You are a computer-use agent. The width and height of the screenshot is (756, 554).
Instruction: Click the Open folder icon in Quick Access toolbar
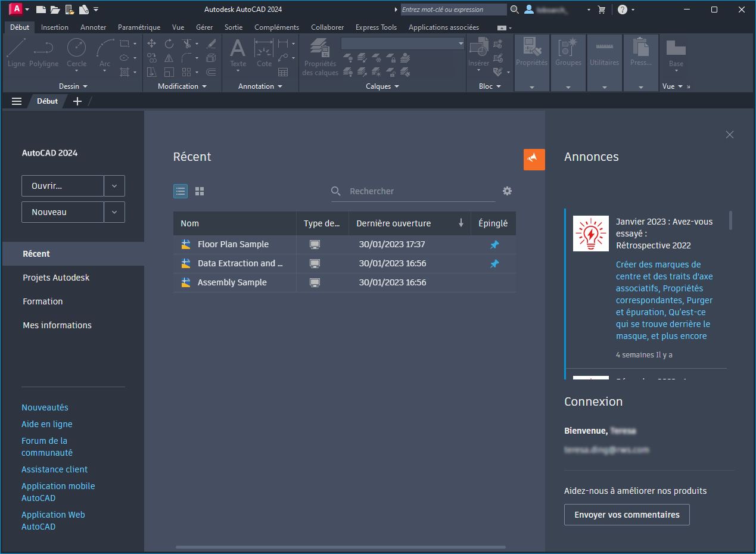pyautogui.click(x=55, y=10)
